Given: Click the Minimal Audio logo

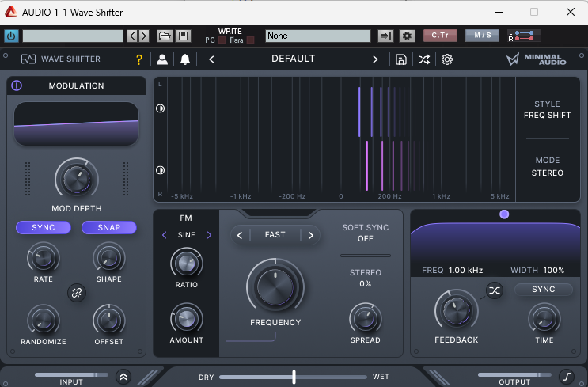Looking at the screenshot, I should [537, 59].
